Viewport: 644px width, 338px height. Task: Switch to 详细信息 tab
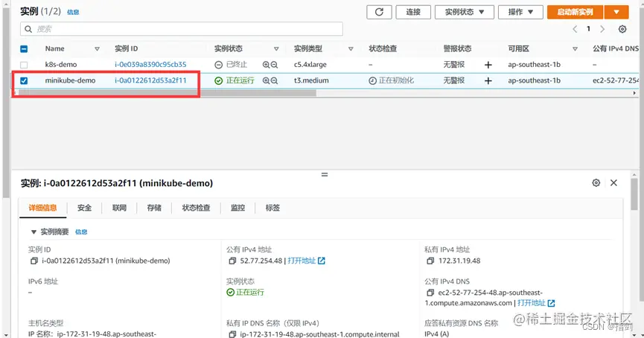tap(42, 208)
